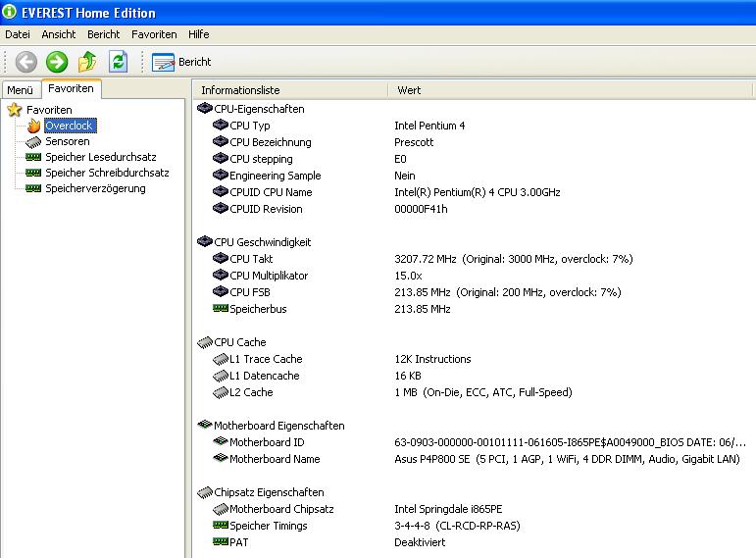Click the board icon beside Motherboard Eigenschaften
Viewport: 756px width, 558px height.
coord(205,425)
